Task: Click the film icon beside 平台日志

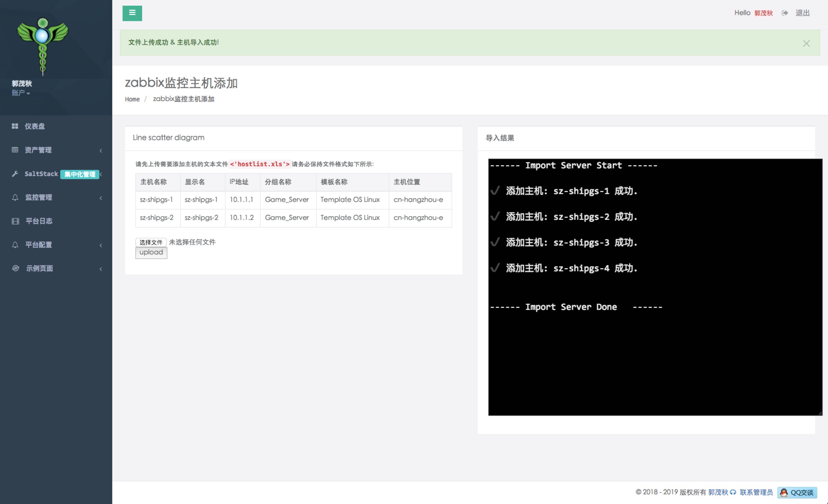Action: [x=15, y=221]
